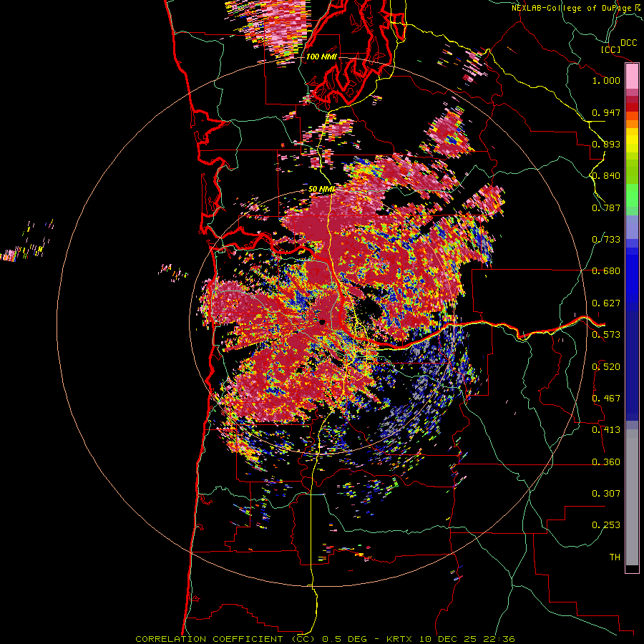Click the 0.680 scale value
644x644 pixels.
(606, 271)
